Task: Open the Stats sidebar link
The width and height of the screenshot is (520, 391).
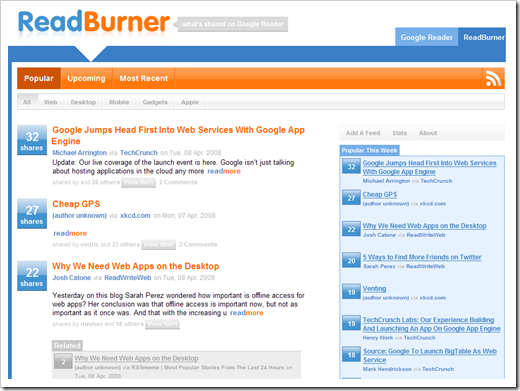Action: (x=400, y=133)
